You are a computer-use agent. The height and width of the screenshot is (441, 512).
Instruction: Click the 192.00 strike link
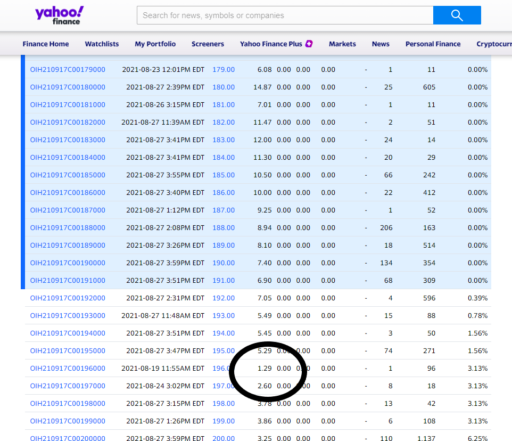click(224, 298)
